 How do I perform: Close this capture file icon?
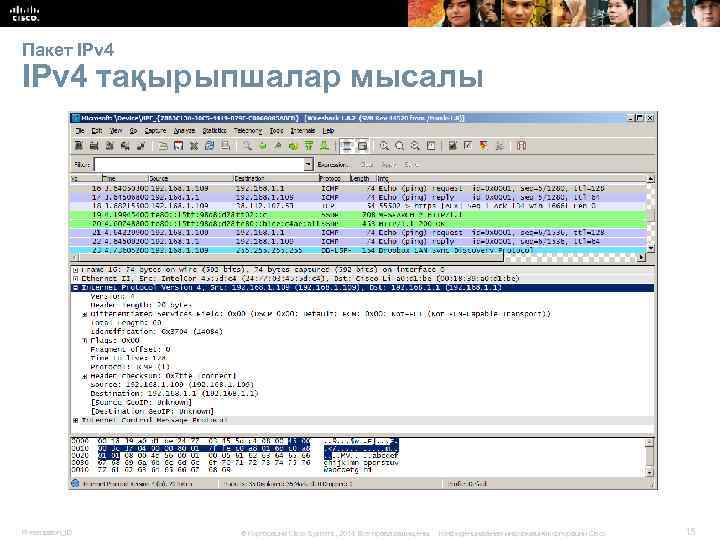194,146
